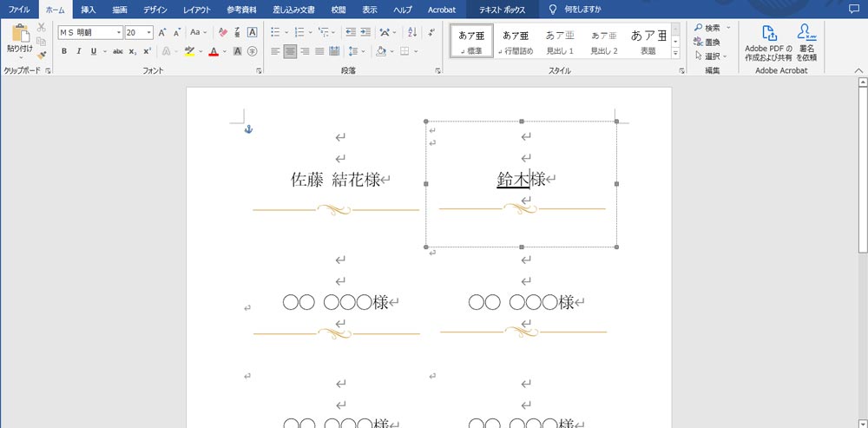This screenshot has height=428, width=868.
Task: Toggle bold formatting
Action: (64, 51)
